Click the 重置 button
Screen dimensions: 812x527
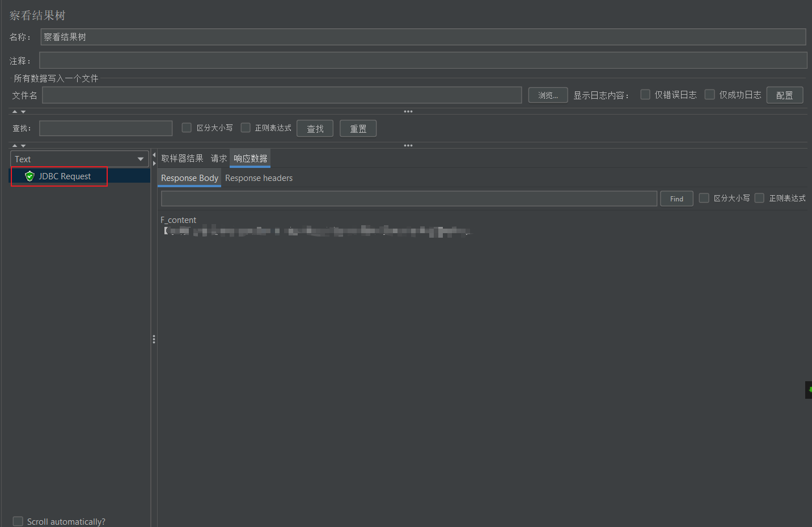[358, 129]
